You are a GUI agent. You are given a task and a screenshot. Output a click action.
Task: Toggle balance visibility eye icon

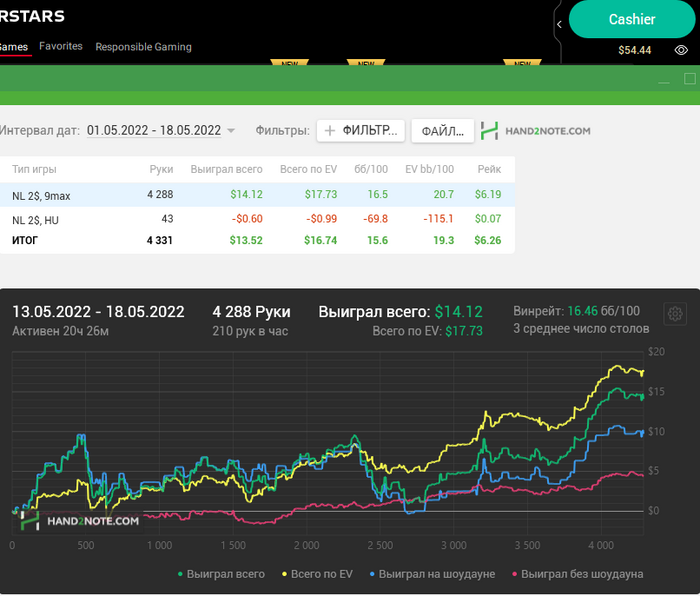[681, 50]
